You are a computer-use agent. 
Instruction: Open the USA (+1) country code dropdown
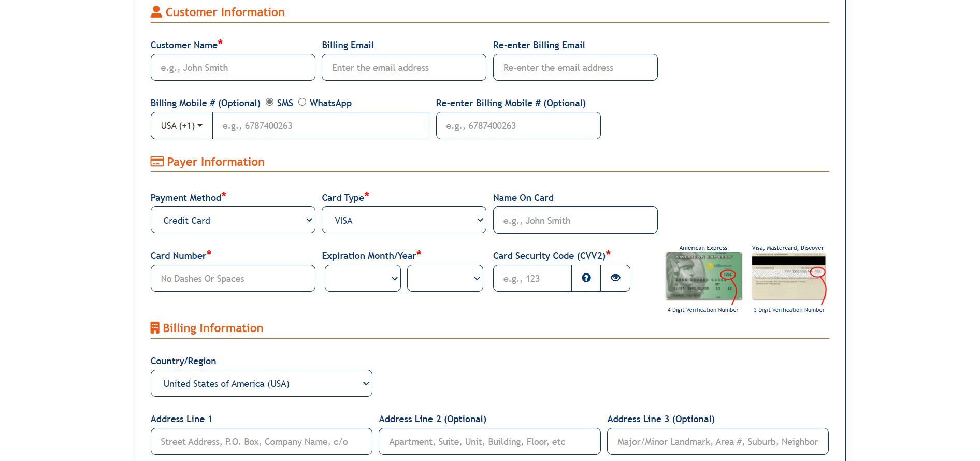click(x=181, y=126)
